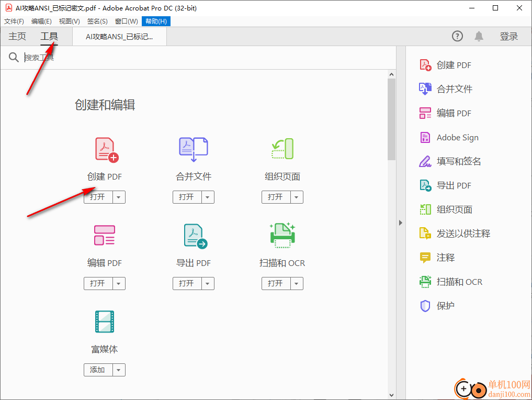The width and height of the screenshot is (532, 400).
Task: Click the 登录 sign-in link
Action: click(508, 36)
